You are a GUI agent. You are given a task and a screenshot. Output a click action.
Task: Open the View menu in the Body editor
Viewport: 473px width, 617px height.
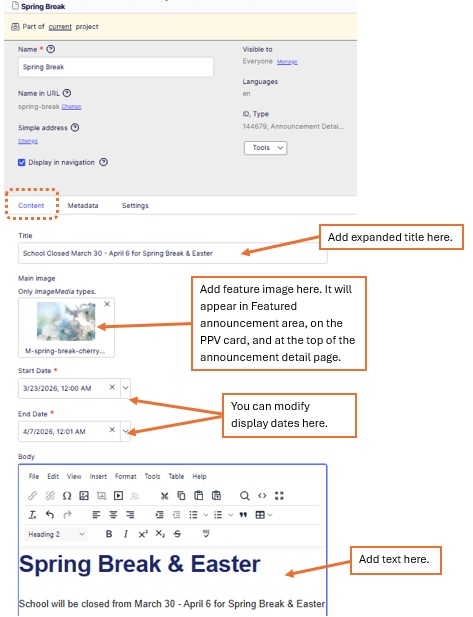click(x=74, y=476)
